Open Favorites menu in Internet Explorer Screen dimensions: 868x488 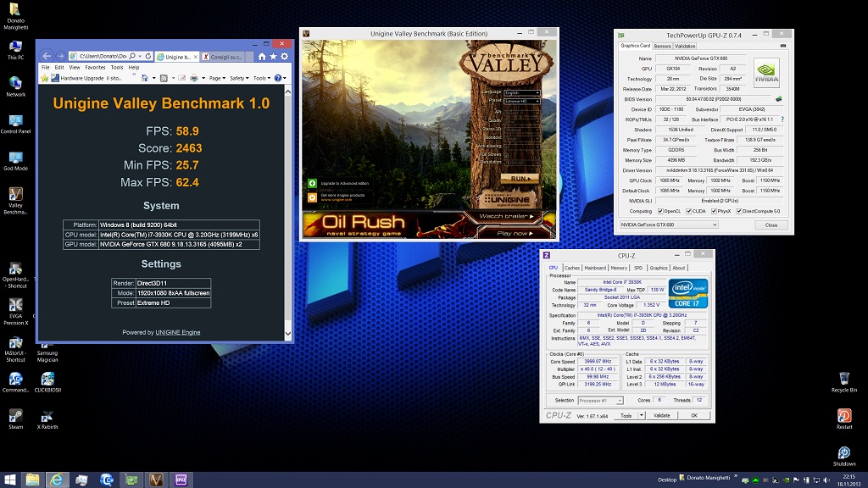pyautogui.click(x=95, y=67)
